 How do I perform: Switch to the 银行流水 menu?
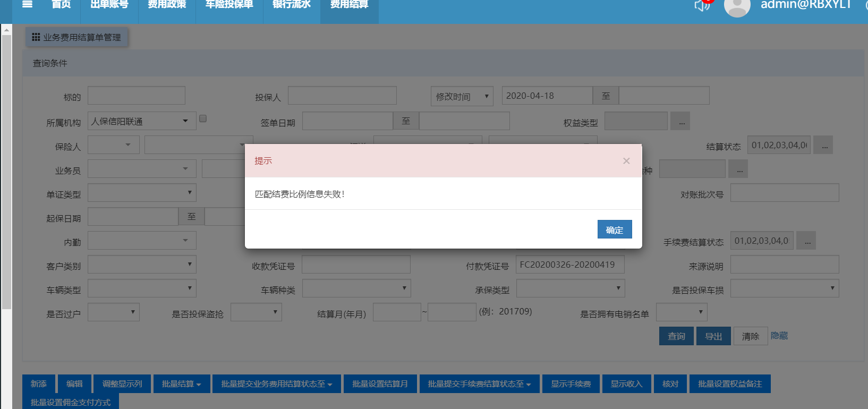(291, 5)
